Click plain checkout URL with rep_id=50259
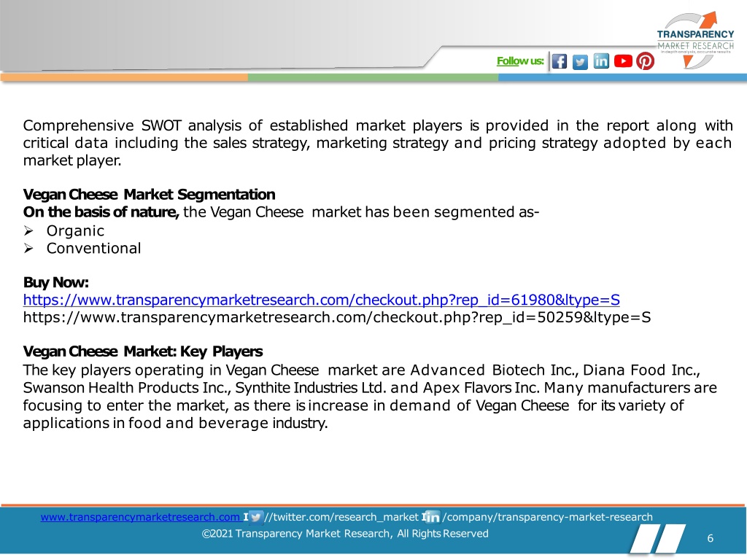The image size is (747, 560). click(337, 317)
